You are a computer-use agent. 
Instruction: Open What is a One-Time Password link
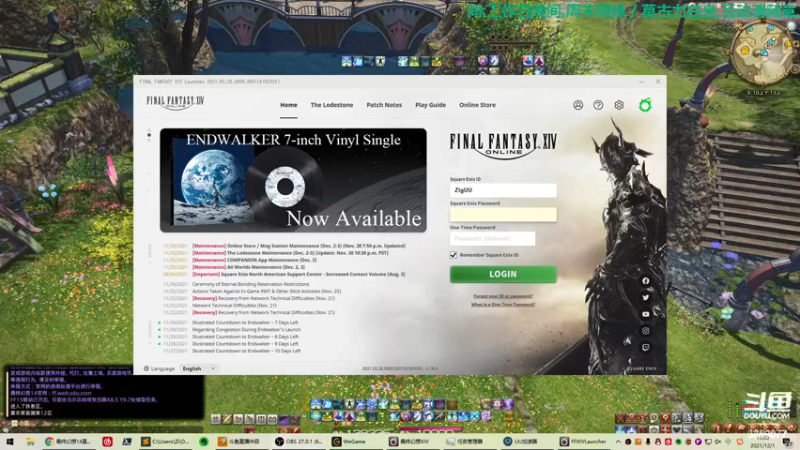point(503,304)
